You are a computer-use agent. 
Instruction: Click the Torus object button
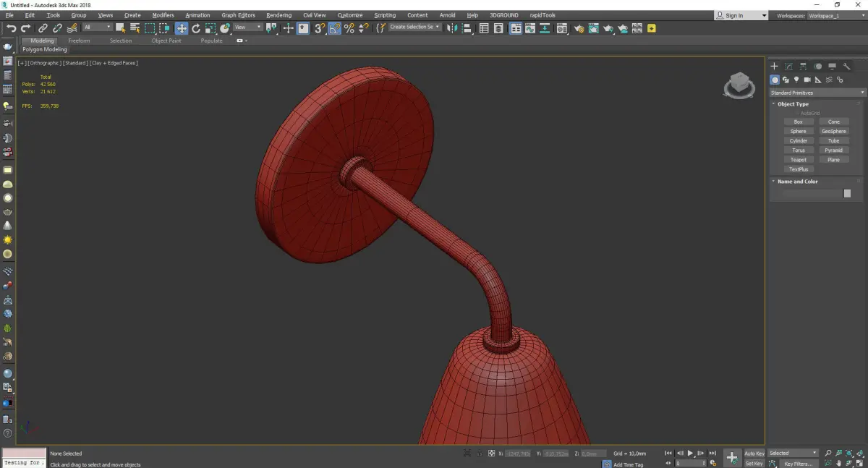pyautogui.click(x=799, y=150)
